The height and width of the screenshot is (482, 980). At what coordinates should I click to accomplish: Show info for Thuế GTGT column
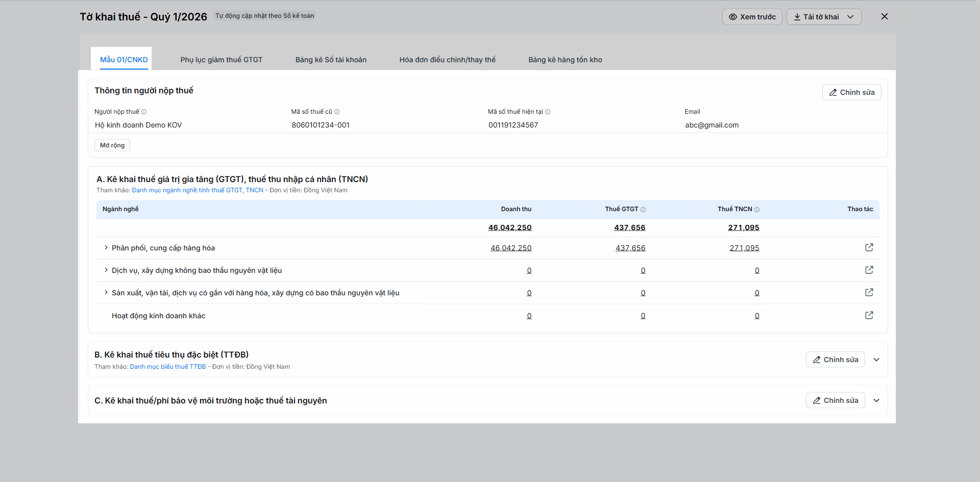tap(643, 210)
